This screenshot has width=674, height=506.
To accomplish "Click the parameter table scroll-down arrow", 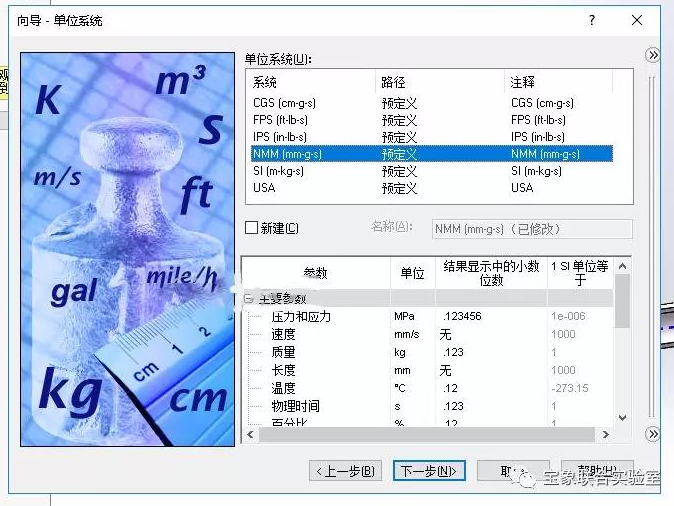I will 622,417.
